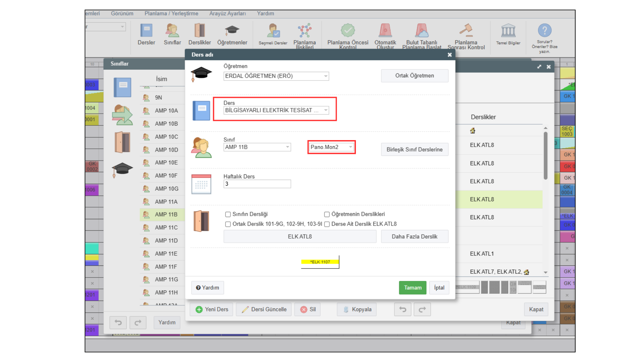Open the Dersler toolbar icon
This screenshot has height=362, width=644.
pyautogui.click(x=146, y=31)
